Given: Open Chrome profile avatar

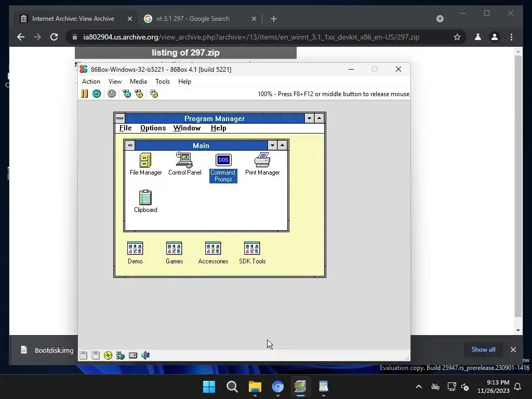Looking at the screenshot, I should (495, 37).
